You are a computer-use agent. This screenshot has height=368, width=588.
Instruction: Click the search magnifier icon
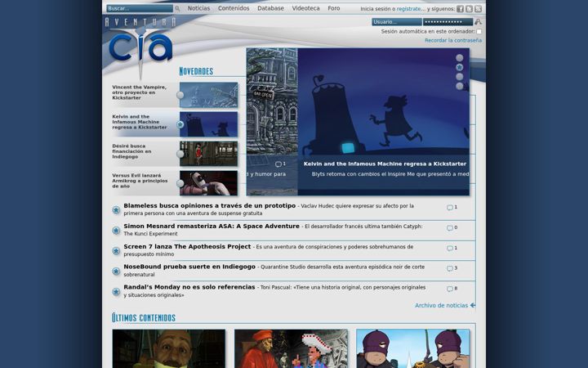point(177,9)
